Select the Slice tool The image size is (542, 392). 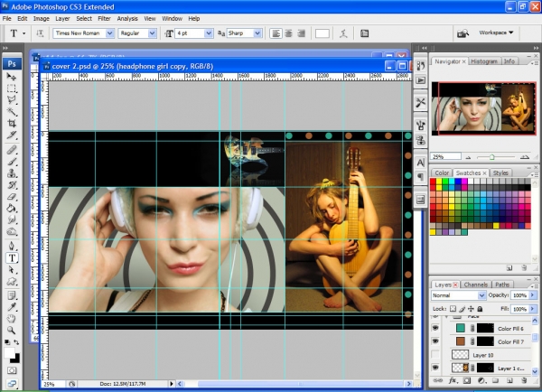pyautogui.click(x=12, y=135)
